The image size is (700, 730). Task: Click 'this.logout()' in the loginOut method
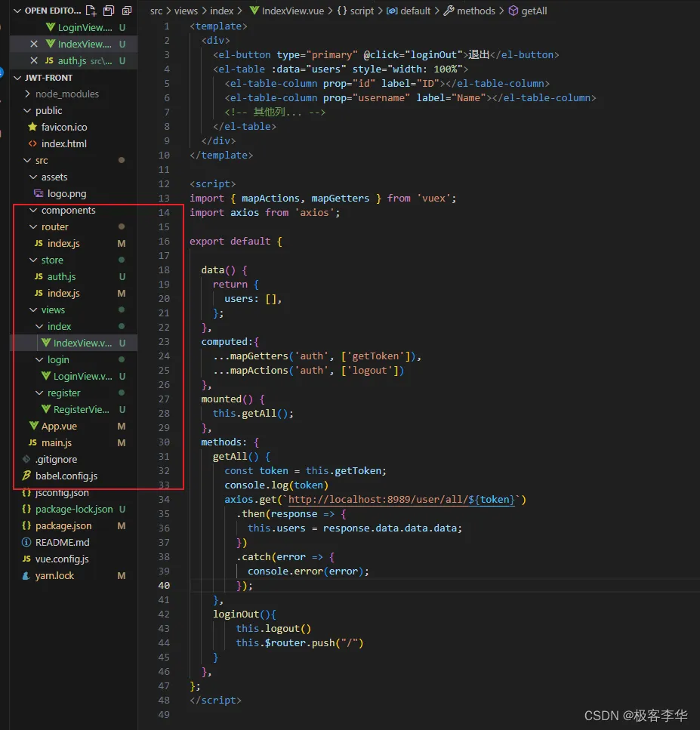[x=273, y=629]
